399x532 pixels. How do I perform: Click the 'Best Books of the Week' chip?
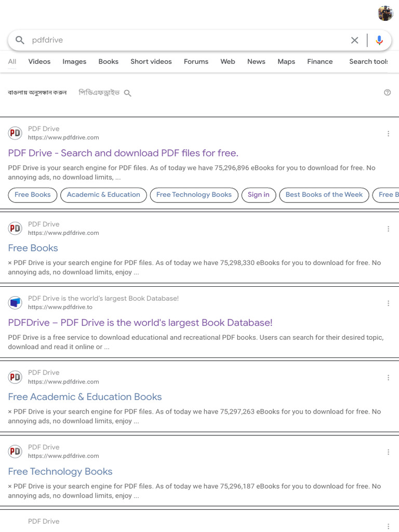coord(324,195)
